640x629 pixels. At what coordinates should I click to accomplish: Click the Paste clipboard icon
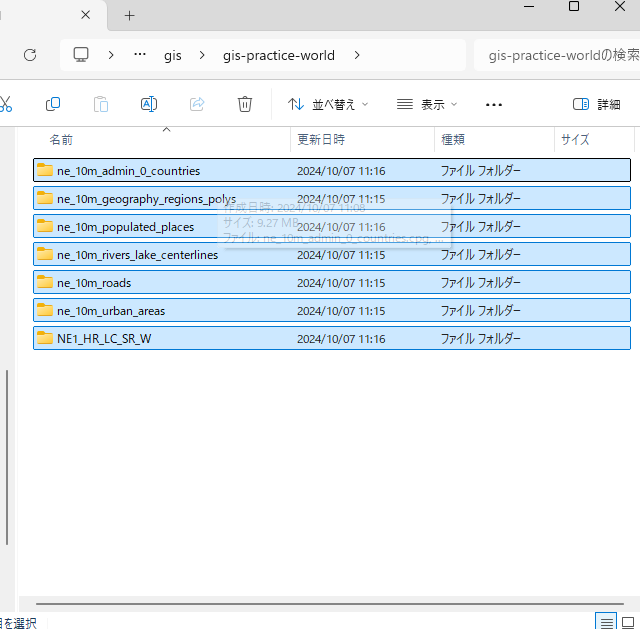pos(101,104)
